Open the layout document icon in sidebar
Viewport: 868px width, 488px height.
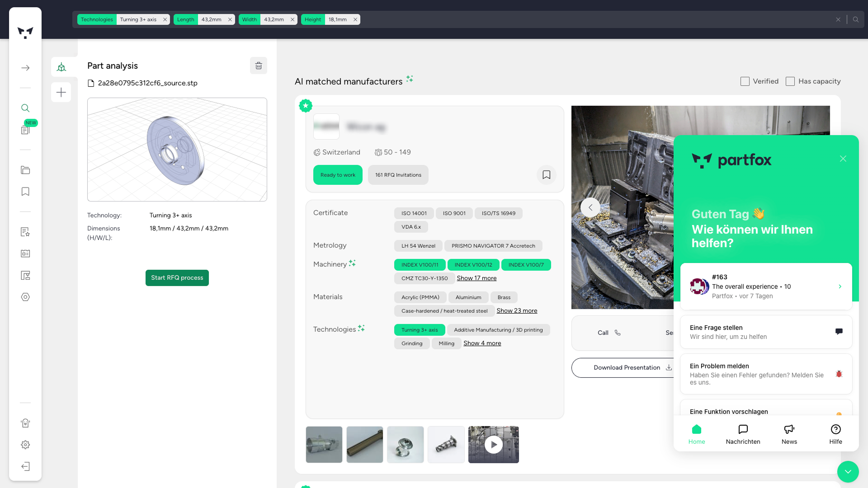(x=25, y=275)
